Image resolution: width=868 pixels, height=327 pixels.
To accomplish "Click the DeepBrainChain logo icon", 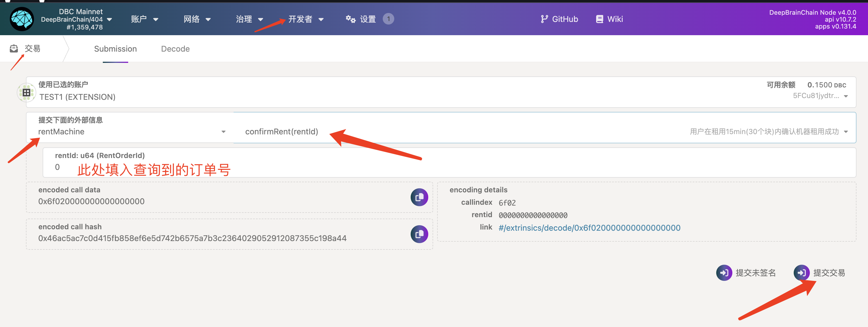I will 22,19.
